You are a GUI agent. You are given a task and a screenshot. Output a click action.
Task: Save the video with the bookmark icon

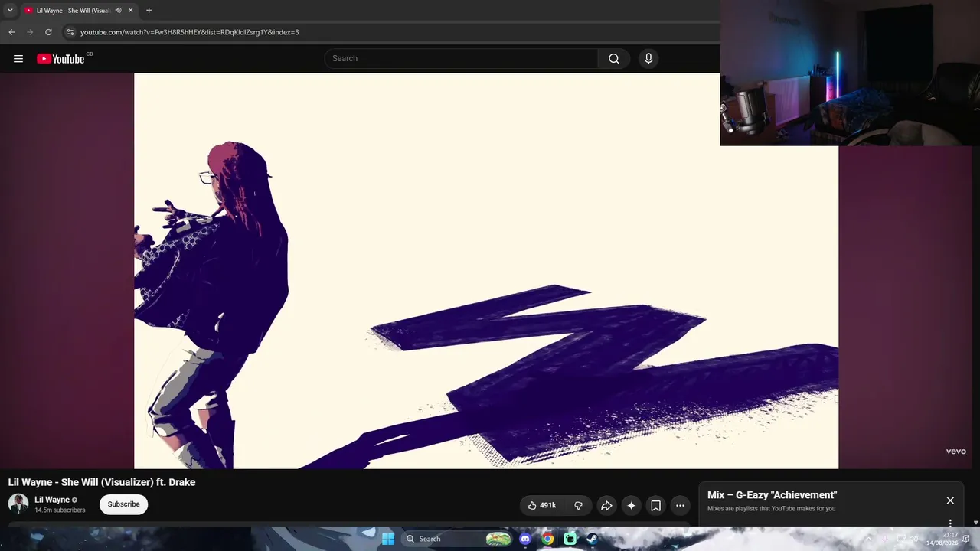(655, 505)
